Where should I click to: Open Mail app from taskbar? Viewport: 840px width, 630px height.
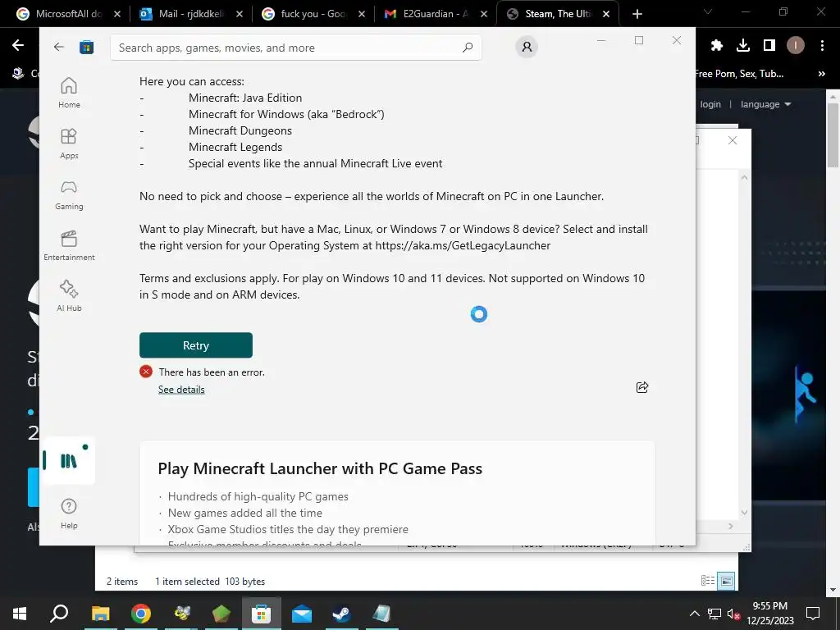pyautogui.click(x=302, y=614)
